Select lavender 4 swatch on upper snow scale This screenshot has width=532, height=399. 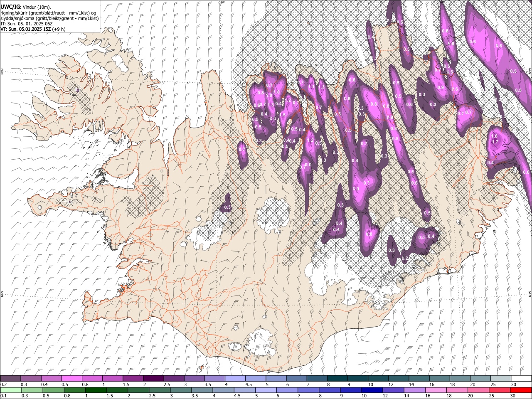click(x=235, y=378)
